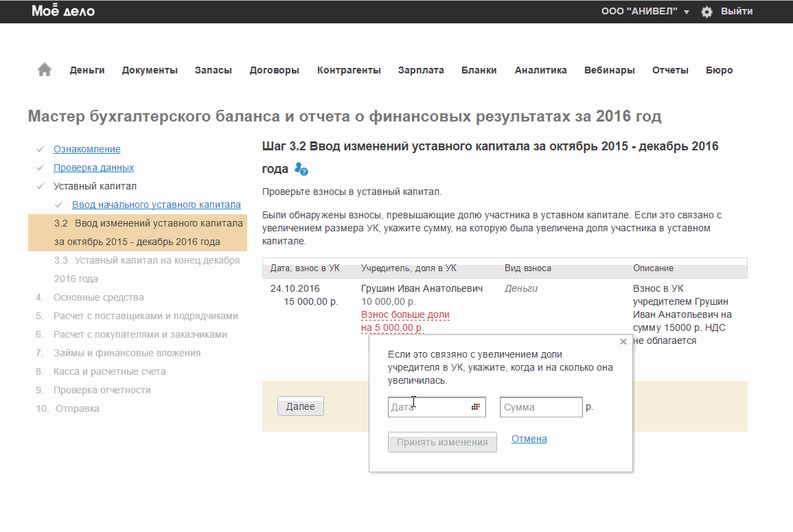
Task: Click Выйти to log out
Action: pos(737,12)
